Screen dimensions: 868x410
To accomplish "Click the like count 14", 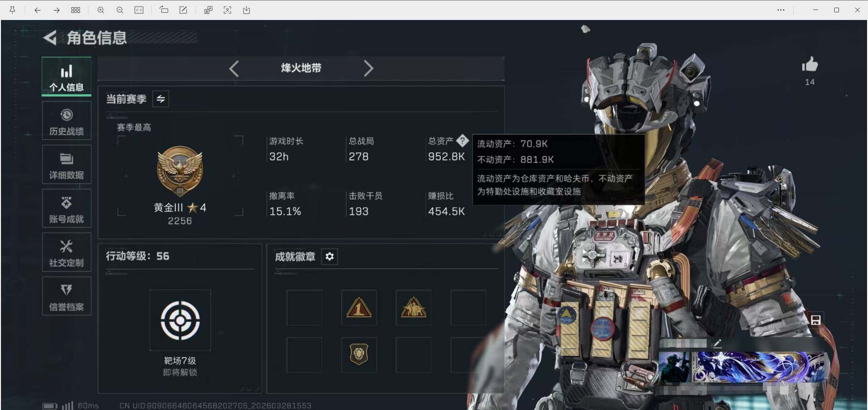I will pyautogui.click(x=809, y=82).
